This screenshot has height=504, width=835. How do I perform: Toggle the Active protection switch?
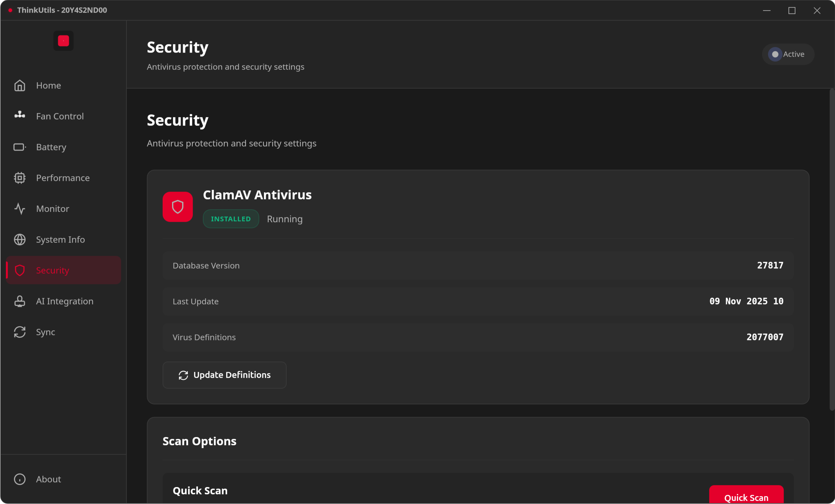pyautogui.click(x=787, y=54)
